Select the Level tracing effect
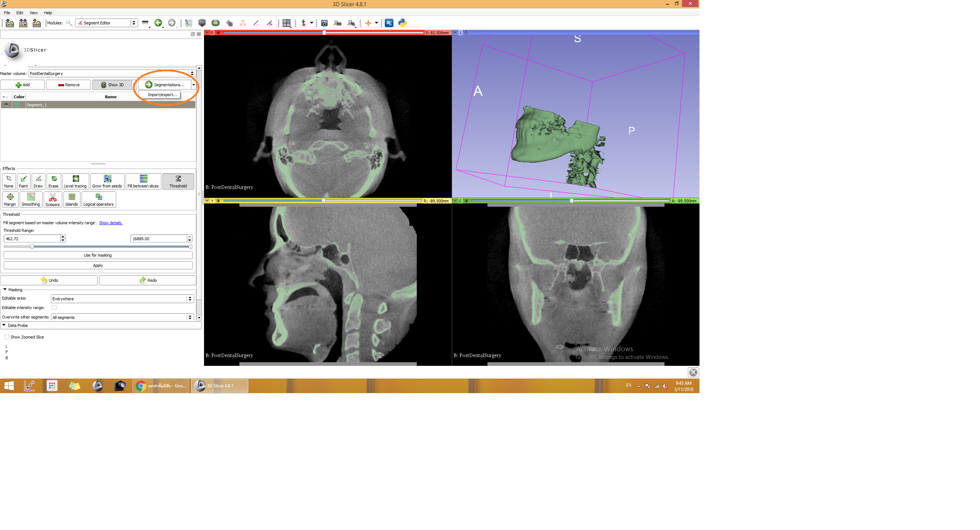The image size is (980, 530). pos(75,181)
